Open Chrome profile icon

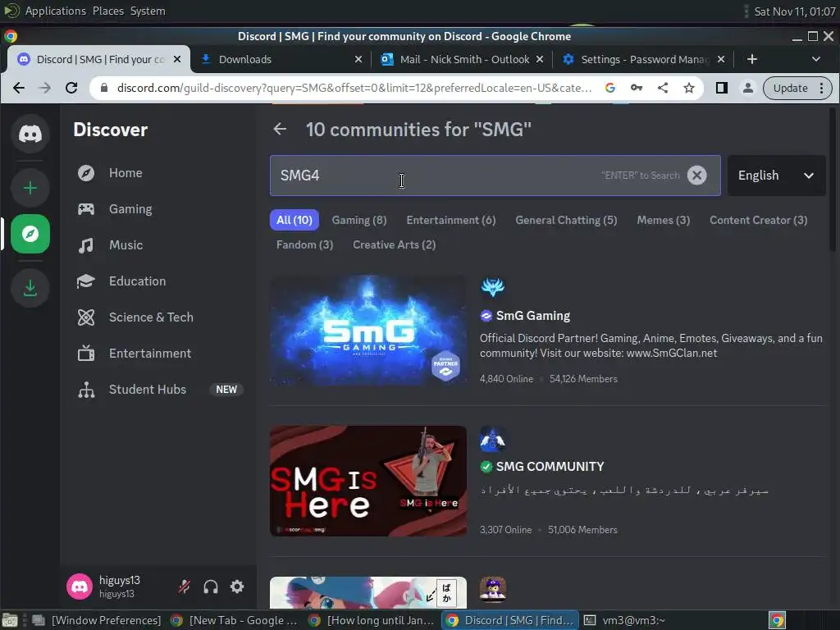(x=748, y=89)
